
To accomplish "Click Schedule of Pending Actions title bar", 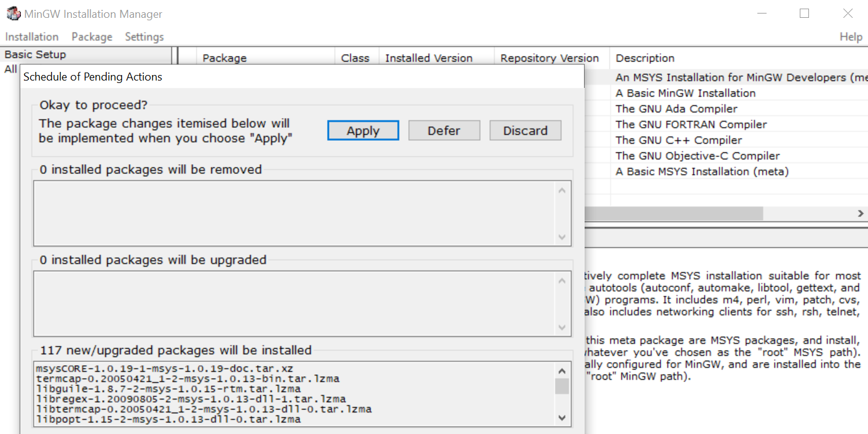I will pyautogui.click(x=301, y=77).
